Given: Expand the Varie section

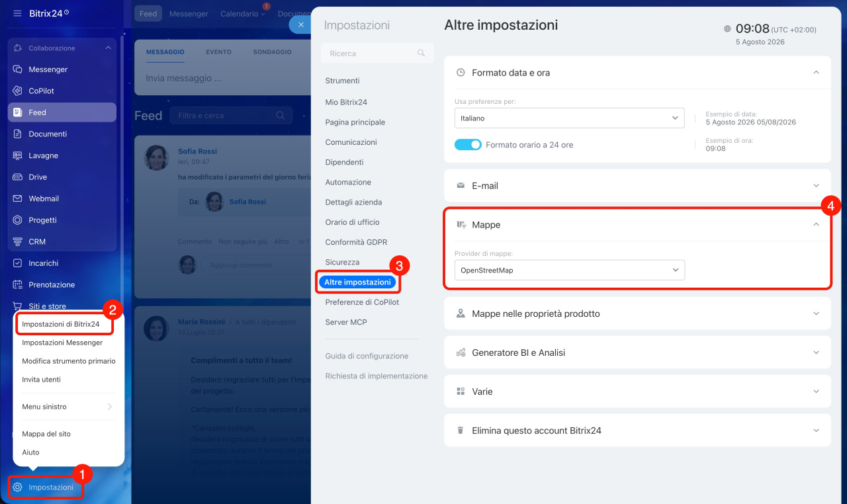Looking at the screenshot, I should pyautogui.click(x=816, y=392).
